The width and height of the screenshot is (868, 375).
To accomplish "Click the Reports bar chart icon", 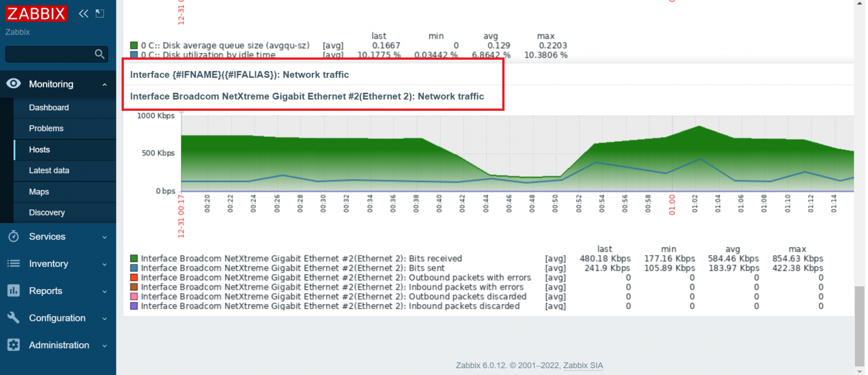I will click(14, 291).
